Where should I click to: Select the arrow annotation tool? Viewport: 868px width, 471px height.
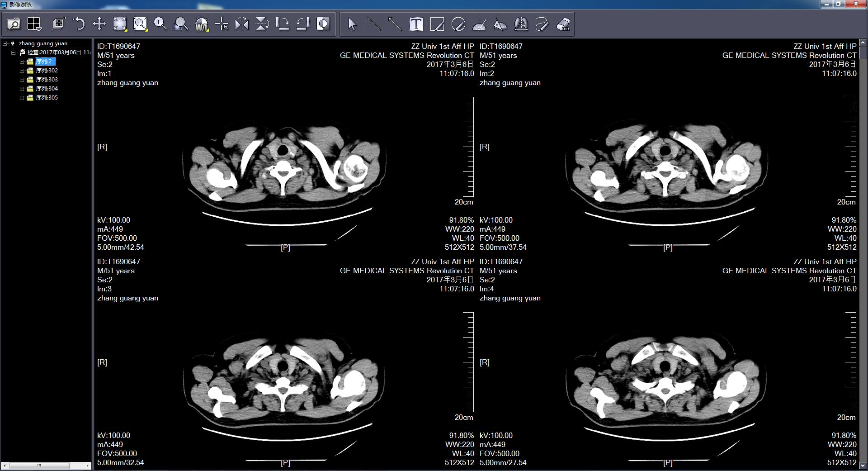[x=395, y=24]
